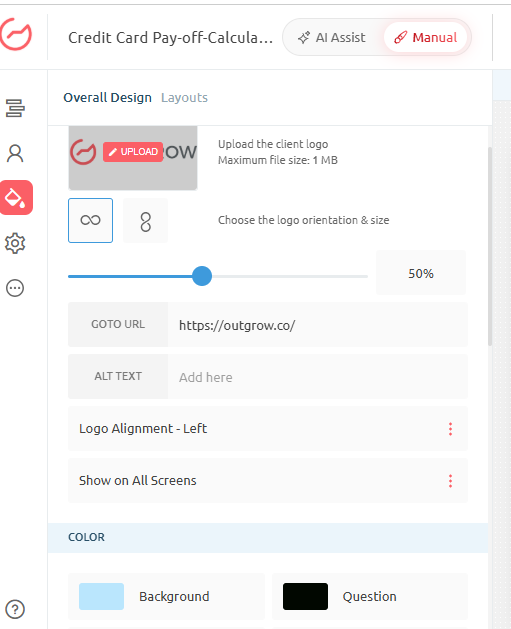511x629 pixels.
Task: Open the Show on All Screens dropdown
Action: (268, 481)
